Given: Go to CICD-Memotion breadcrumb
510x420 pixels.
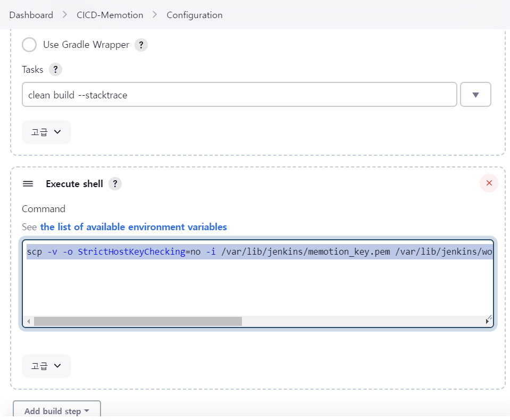Looking at the screenshot, I should point(110,15).
